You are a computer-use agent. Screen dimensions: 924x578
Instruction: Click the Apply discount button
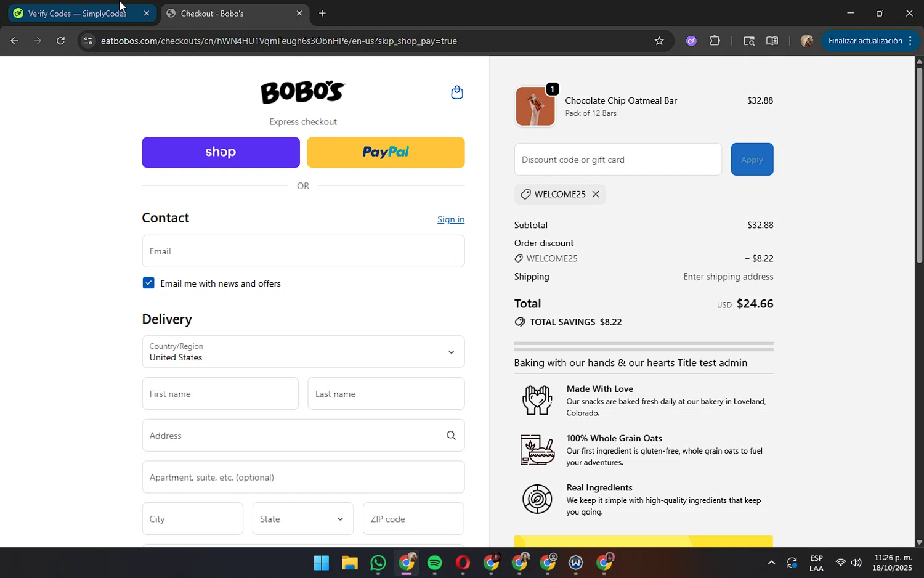(752, 160)
